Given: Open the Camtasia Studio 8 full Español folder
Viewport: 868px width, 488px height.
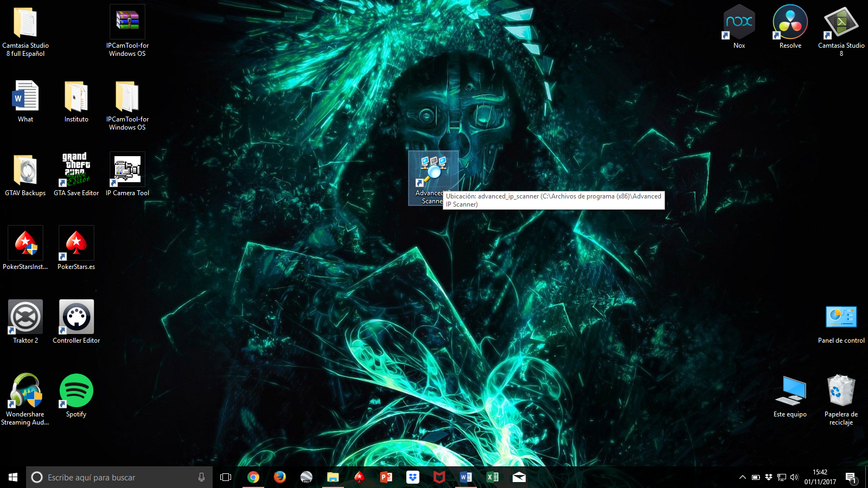Looking at the screenshot, I should tap(25, 31).
